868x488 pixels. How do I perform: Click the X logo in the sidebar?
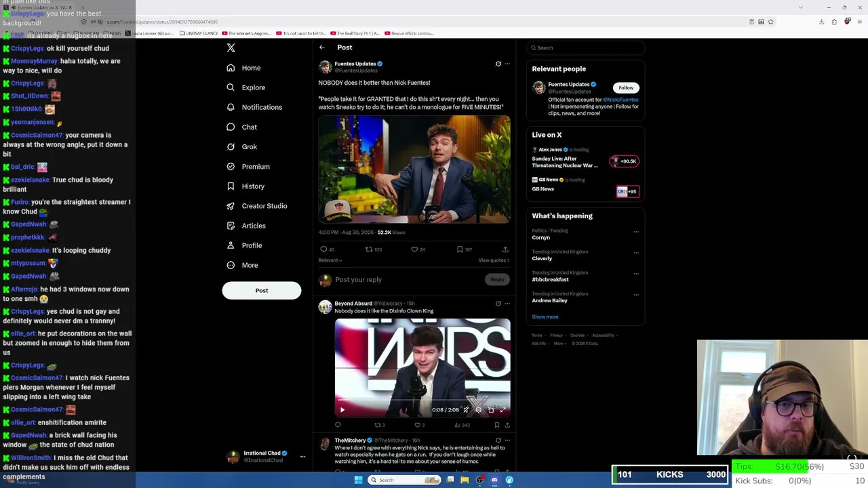tap(231, 48)
